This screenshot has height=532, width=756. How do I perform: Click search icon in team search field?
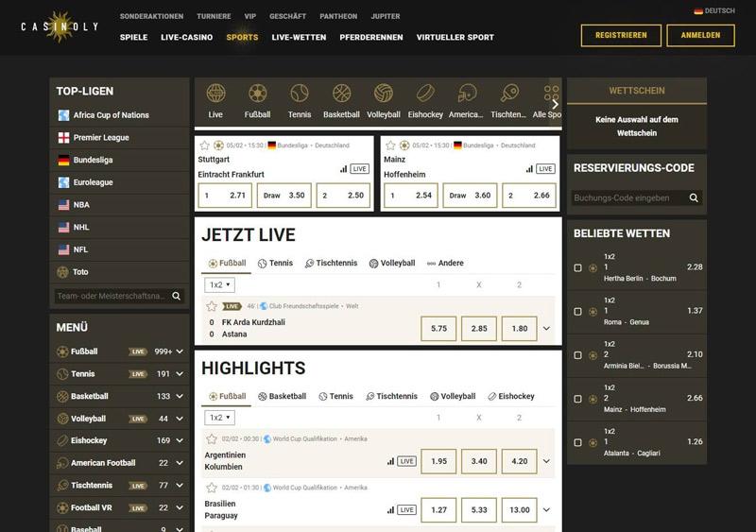(177, 296)
